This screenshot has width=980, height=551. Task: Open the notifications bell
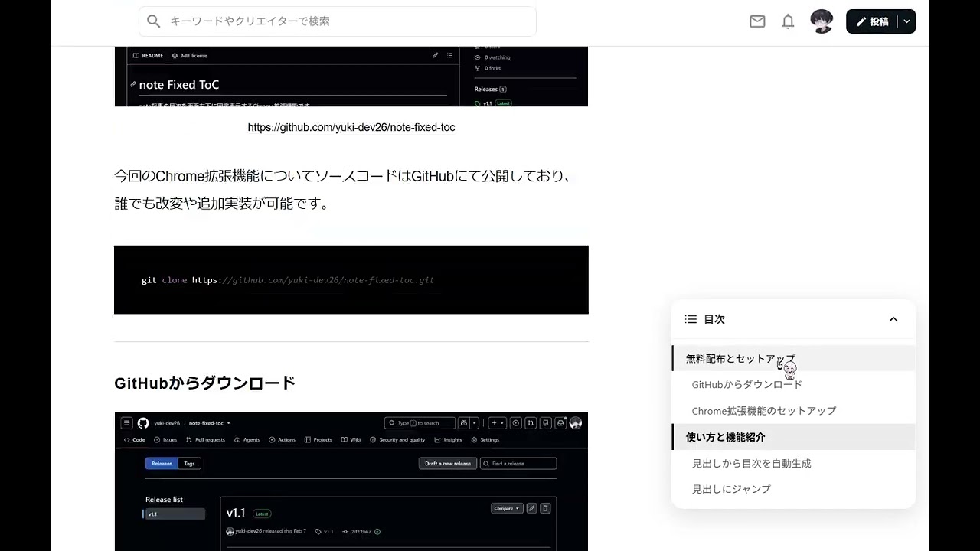point(788,21)
